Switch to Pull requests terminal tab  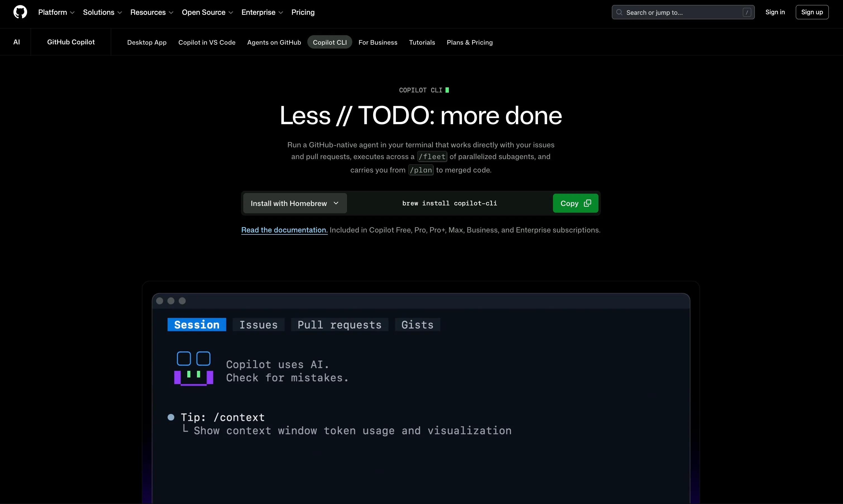click(339, 325)
